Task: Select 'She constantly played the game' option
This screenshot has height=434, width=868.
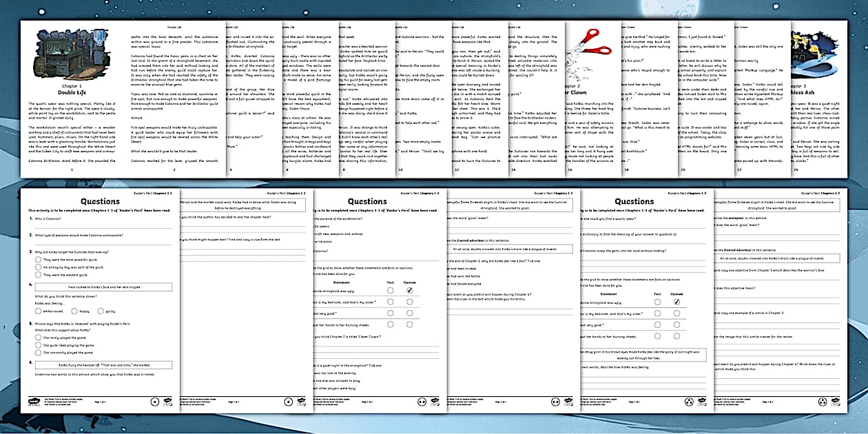Action: coord(37,351)
